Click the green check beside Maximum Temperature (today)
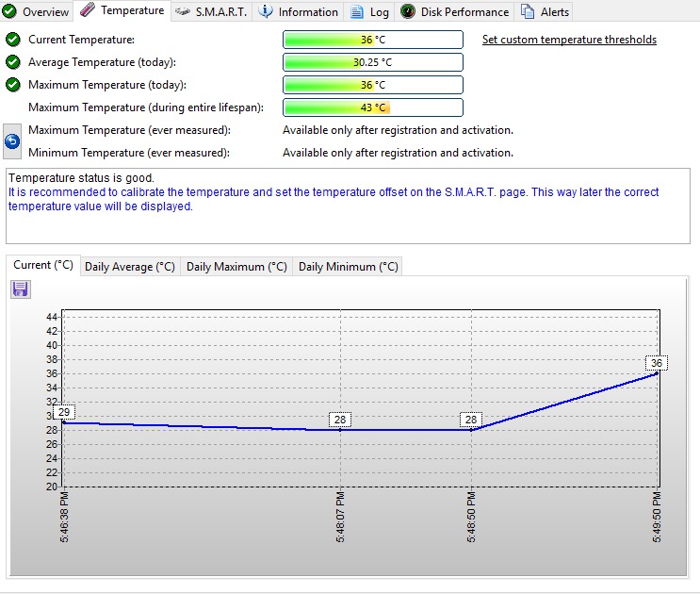 pos(12,85)
